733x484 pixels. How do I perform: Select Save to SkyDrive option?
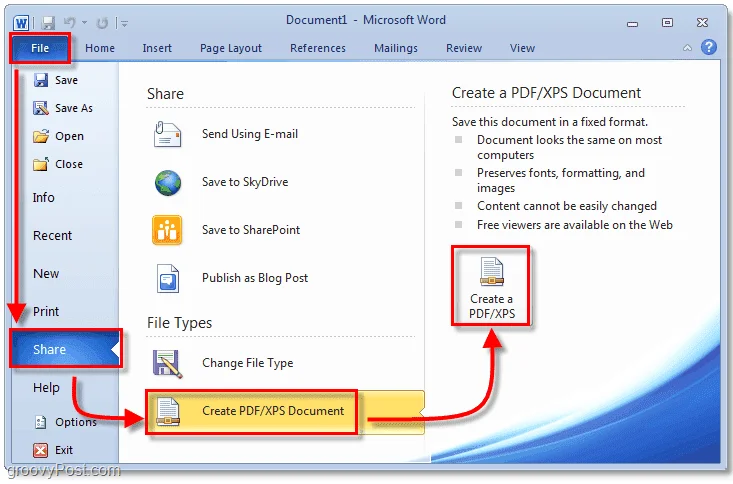pyautogui.click(x=245, y=182)
